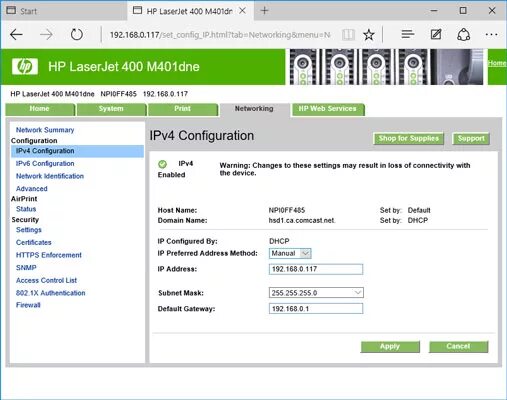Click the IP Address field
507x400 pixels.
tap(316, 269)
